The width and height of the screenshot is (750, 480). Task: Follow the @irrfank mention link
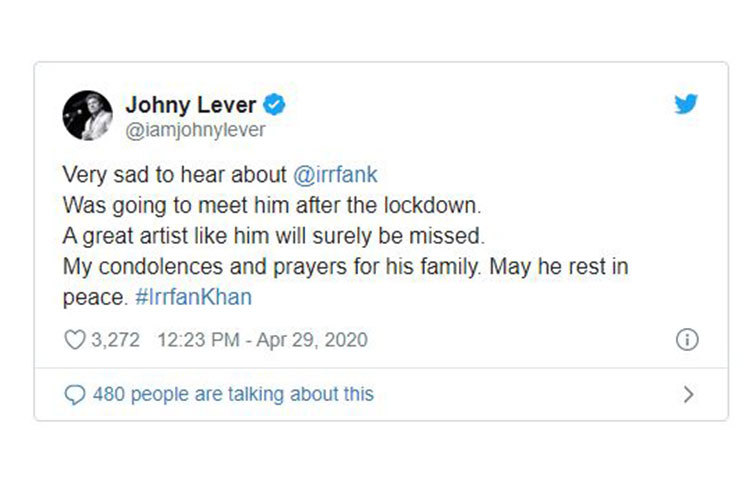tap(337, 174)
